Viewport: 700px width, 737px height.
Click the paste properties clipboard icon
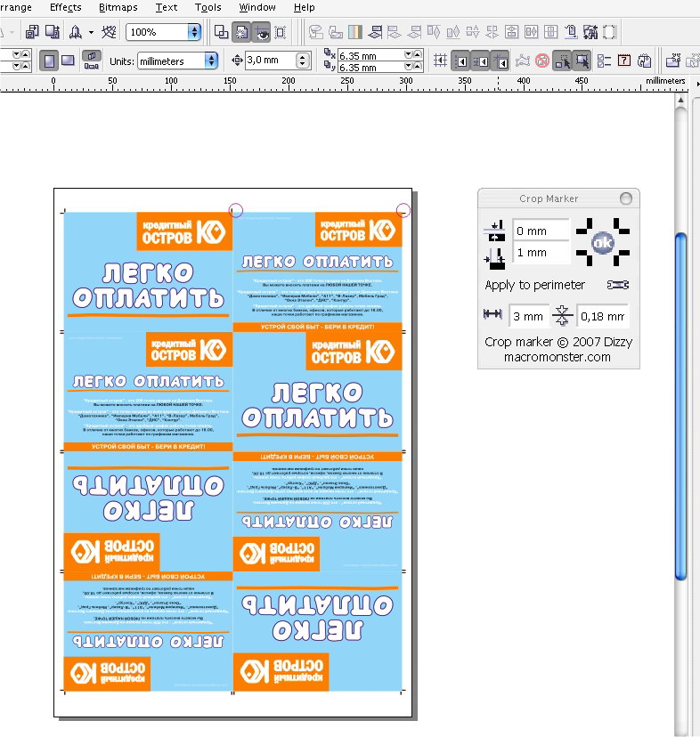pos(645,61)
